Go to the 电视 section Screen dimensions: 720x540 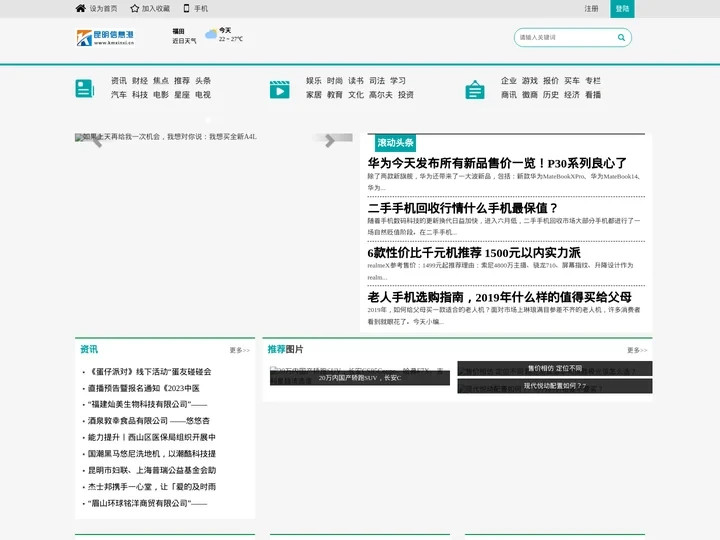click(203, 95)
